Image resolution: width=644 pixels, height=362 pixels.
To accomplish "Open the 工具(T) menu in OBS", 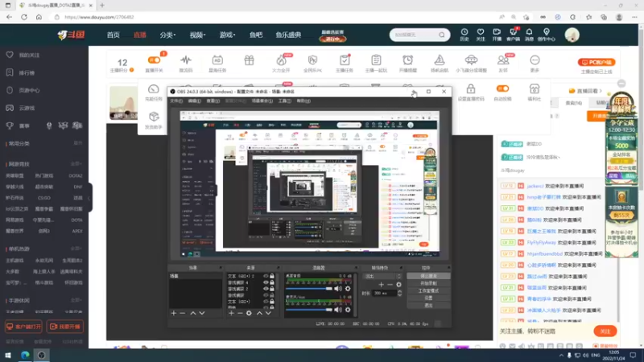I will coord(285,101).
